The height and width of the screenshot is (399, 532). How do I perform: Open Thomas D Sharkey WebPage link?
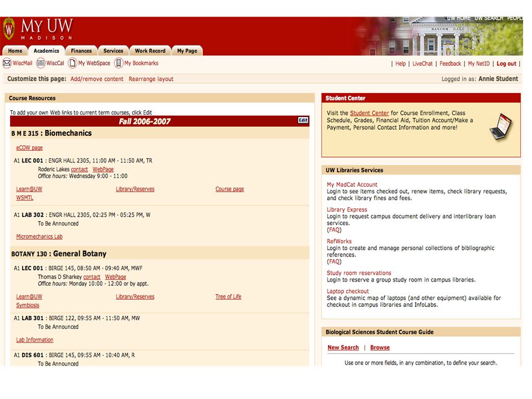tap(115, 277)
